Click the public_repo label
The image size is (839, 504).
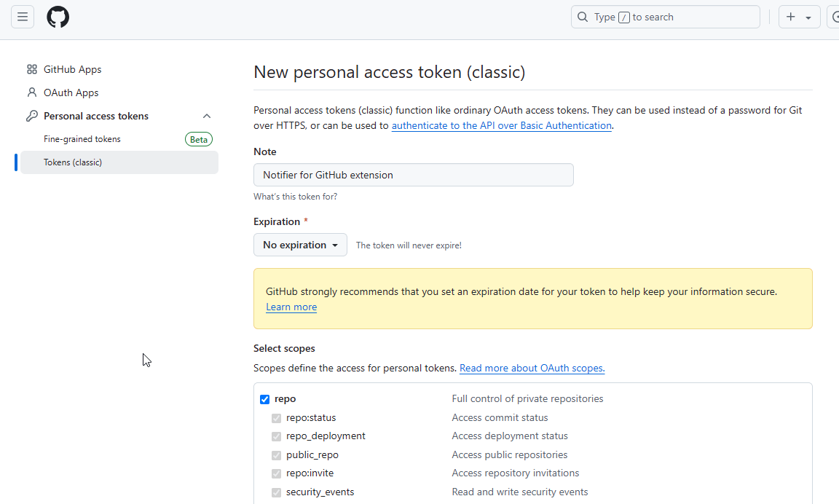click(312, 455)
